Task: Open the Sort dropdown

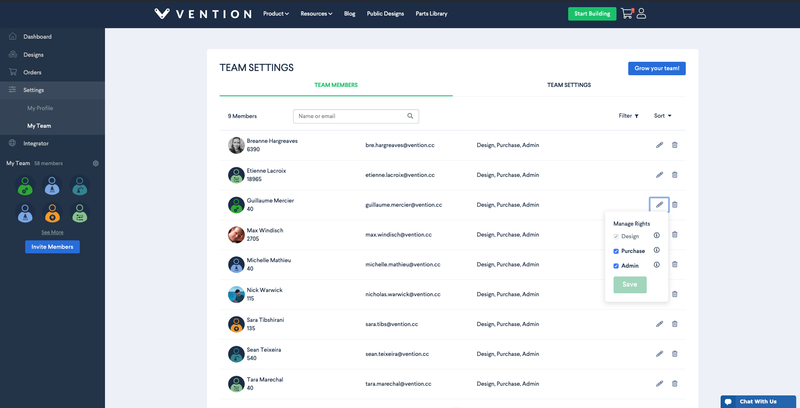Action: tap(663, 116)
